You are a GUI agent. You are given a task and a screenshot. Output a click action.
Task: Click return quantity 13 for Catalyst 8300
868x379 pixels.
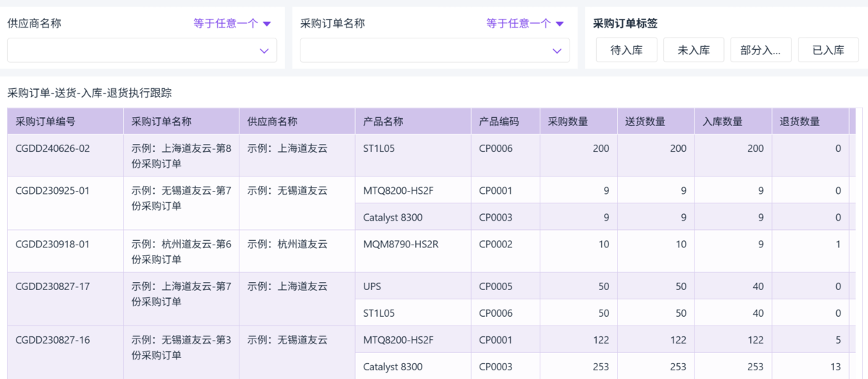point(835,367)
